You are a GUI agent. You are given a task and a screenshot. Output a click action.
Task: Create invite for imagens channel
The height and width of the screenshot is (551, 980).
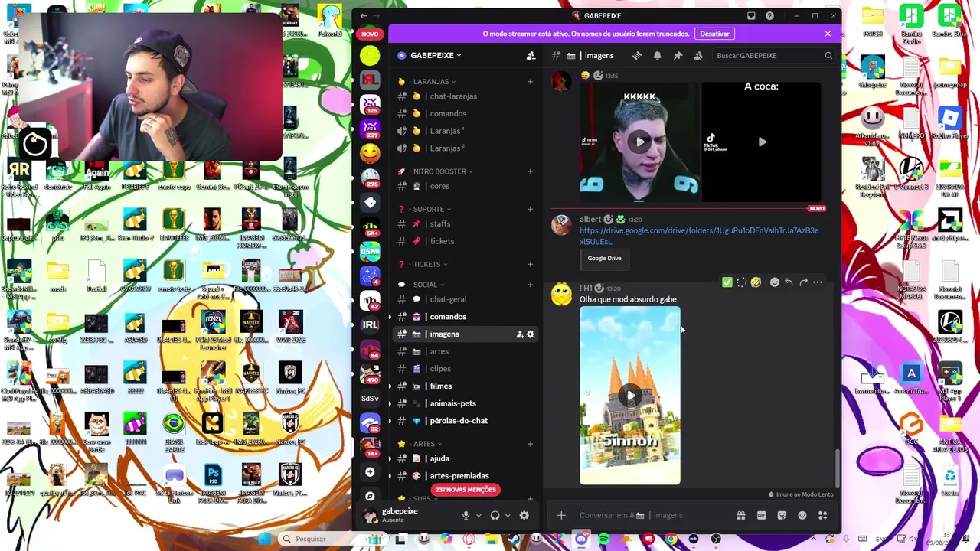pyautogui.click(x=519, y=334)
